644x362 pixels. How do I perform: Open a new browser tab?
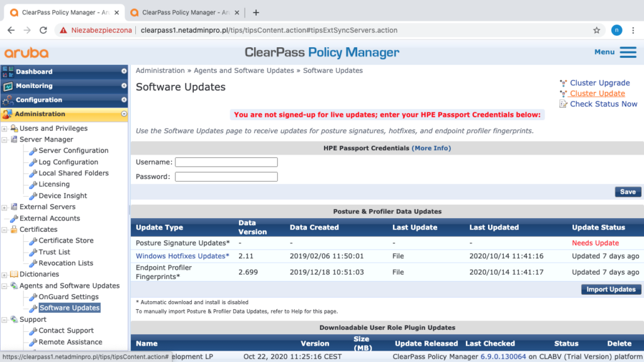[x=256, y=13]
